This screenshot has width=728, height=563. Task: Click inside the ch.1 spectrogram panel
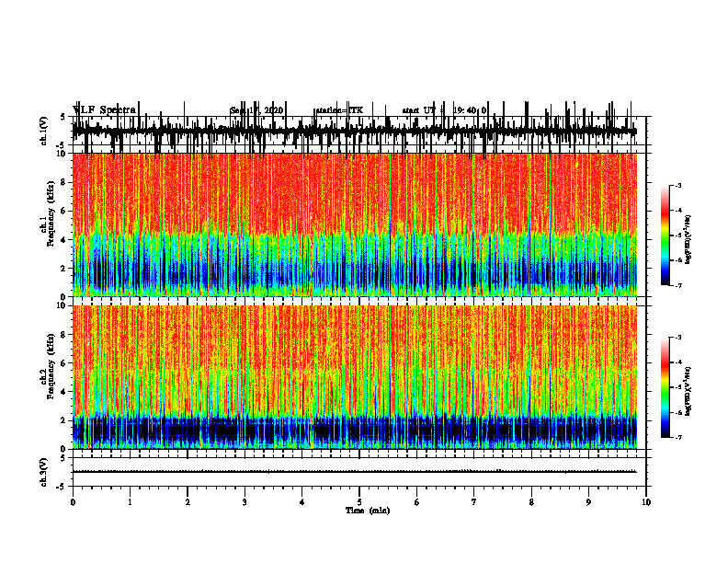coord(355,224)
